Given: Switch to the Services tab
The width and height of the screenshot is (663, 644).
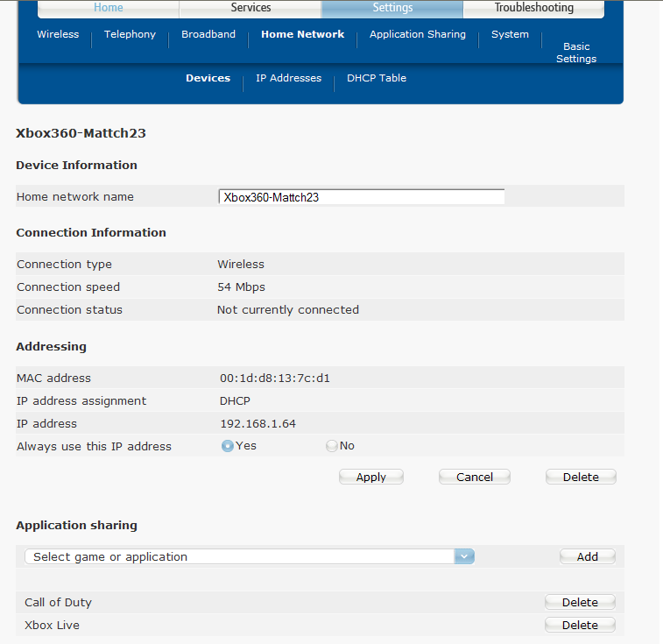Looking at the screenshot, I should [250, 8].
